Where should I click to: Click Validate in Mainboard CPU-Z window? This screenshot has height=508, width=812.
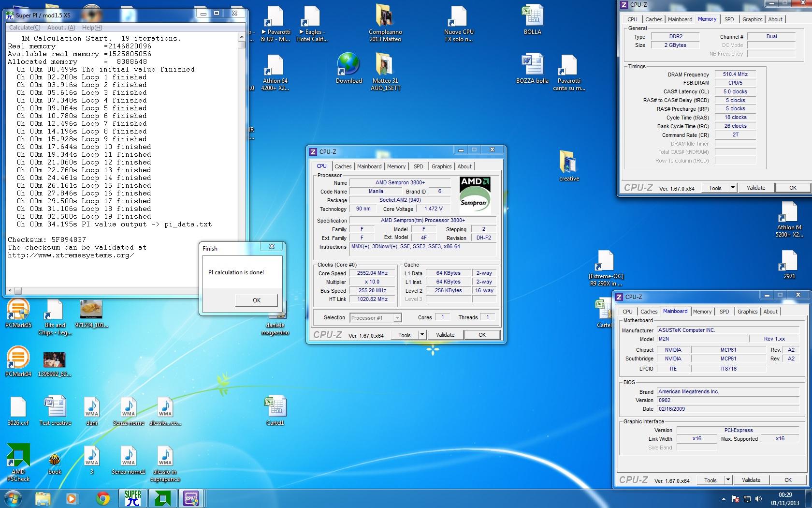(x=751, y=480)
